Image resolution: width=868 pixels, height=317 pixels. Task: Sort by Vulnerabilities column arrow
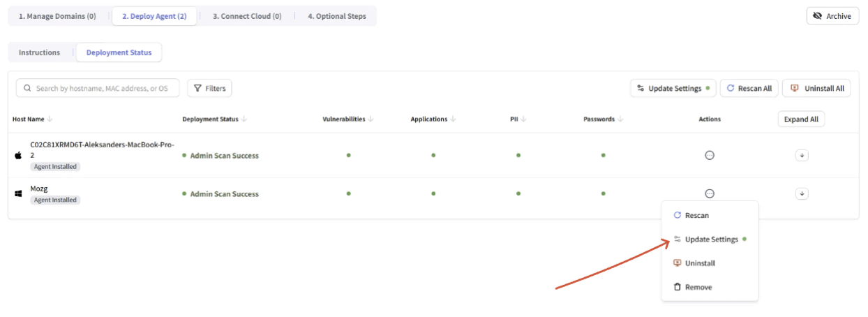[x=371, y=119]
